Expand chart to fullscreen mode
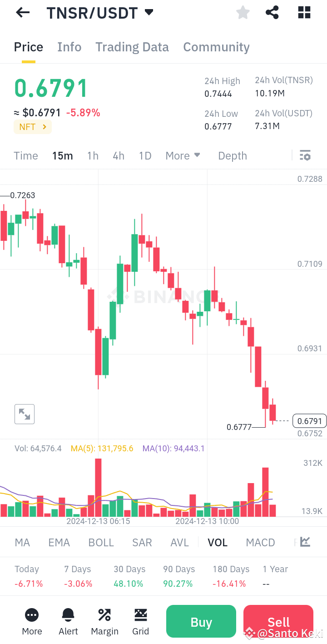The image size is (327, 644). click(24, 414)
